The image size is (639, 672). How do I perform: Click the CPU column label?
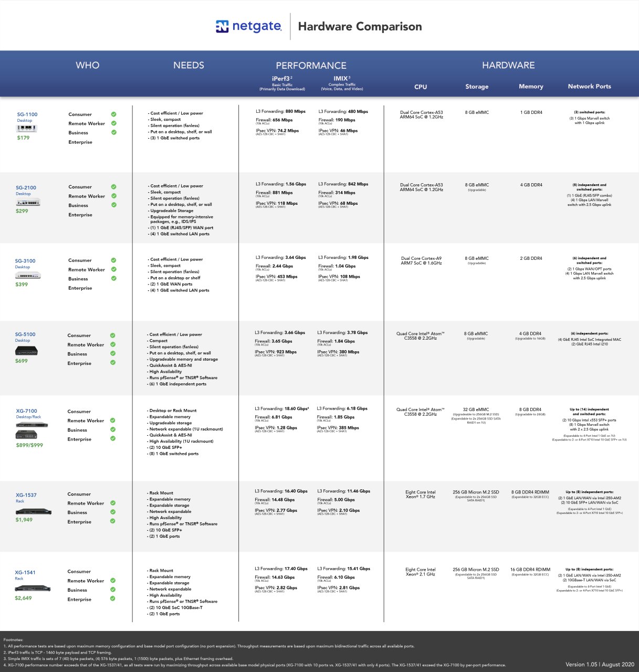(421, 87)
